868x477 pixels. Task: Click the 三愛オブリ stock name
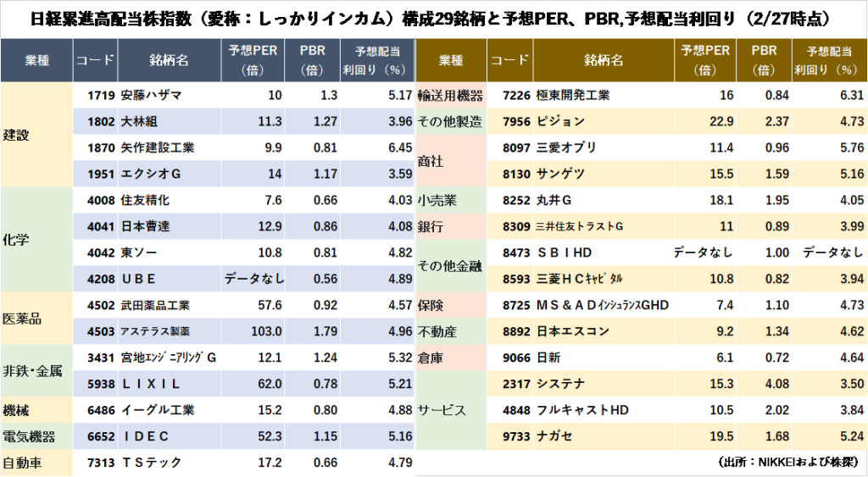click(566, 147)
